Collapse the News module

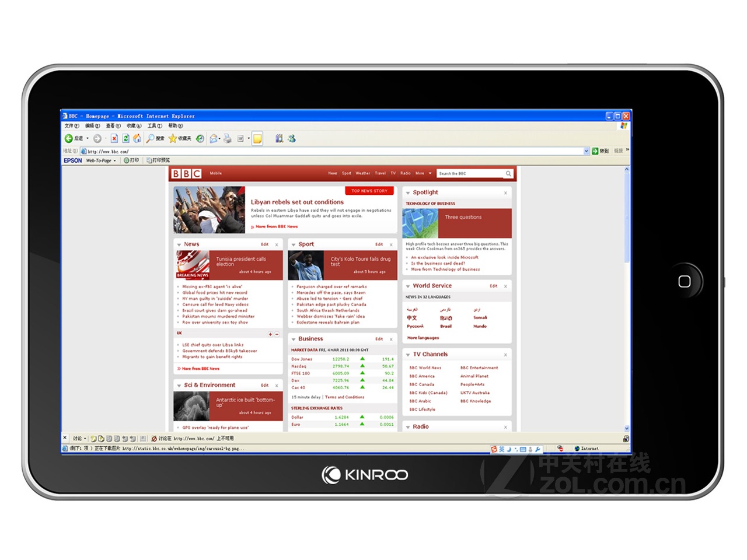(x=179, y=245)
